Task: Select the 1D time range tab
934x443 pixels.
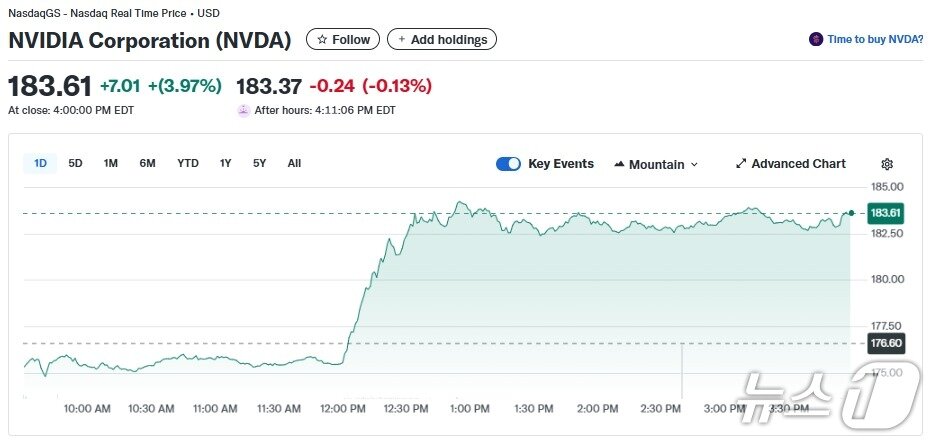Action: point(40,163)
